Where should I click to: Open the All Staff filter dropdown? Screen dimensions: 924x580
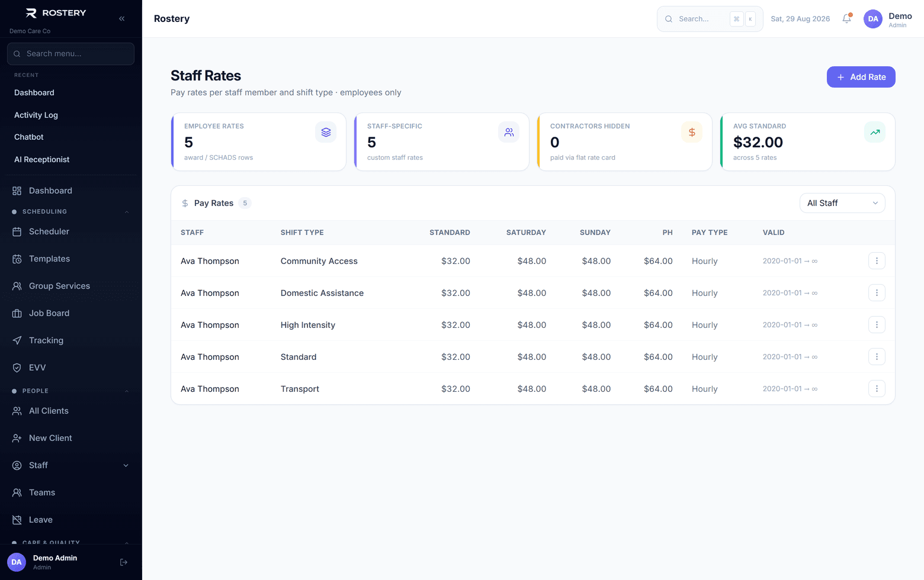point(842,203)
